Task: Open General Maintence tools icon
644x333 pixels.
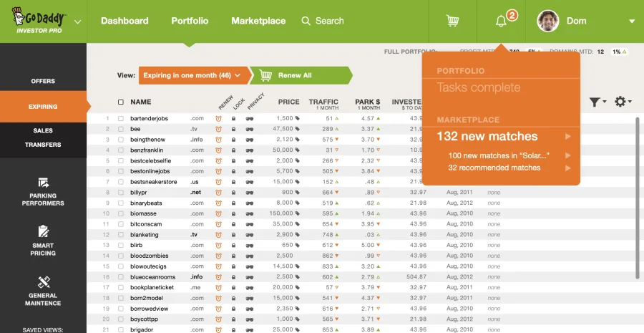Action: tap(43, 282)
